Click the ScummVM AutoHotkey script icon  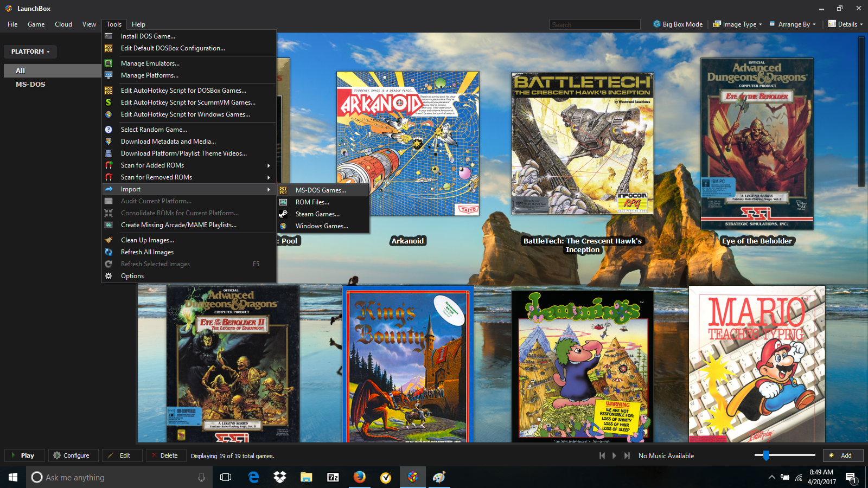[x=108, y=102]
